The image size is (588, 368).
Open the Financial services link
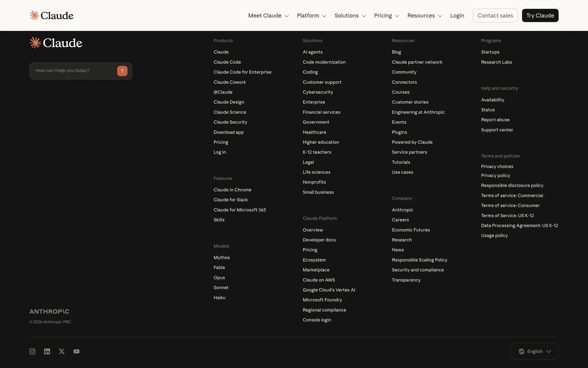pyautogui.click(x=322, y=112)
